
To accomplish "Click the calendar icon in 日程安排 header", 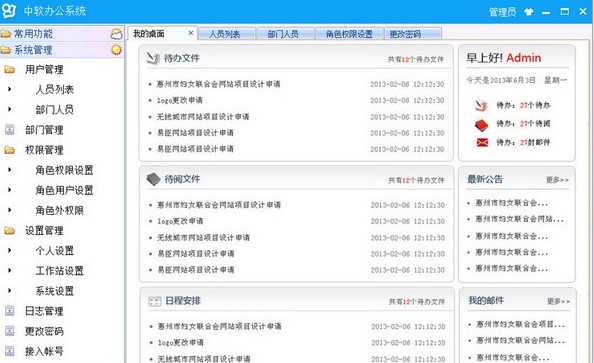I will 154,302.
